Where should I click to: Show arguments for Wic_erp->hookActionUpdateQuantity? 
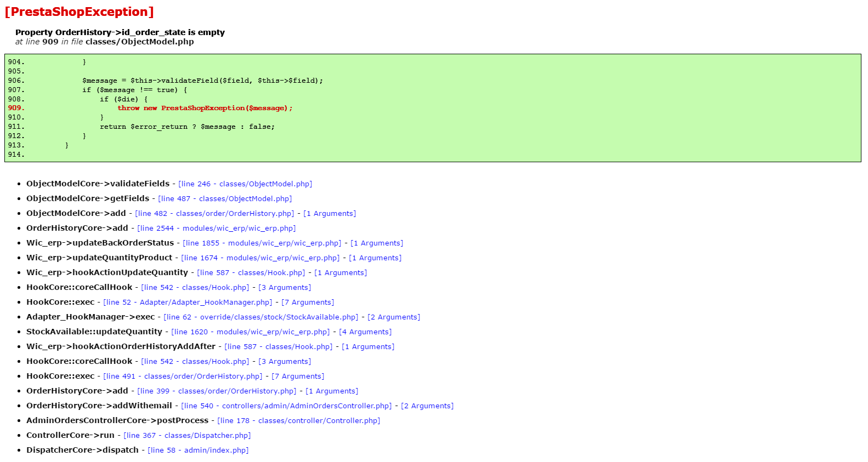(x=341, y=273)
